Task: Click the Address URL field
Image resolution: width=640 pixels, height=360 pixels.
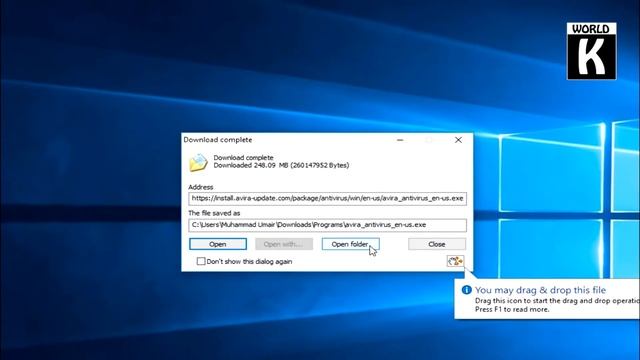Action: (x=327, y=198)
